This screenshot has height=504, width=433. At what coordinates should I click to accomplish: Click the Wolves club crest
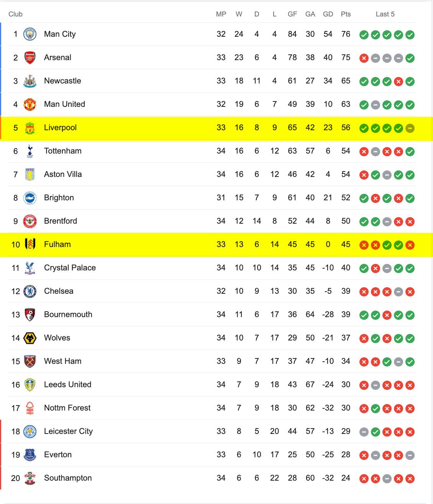(x=30, y=338)
